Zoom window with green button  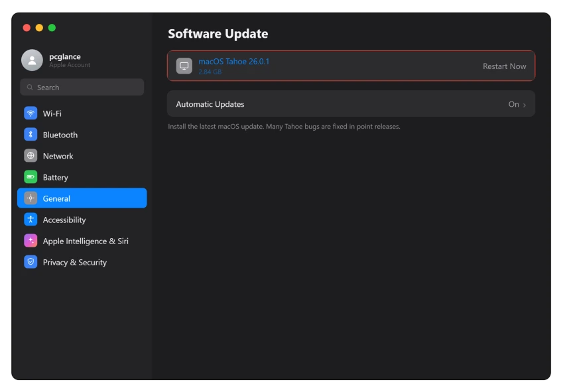click(x=52, y=28)
